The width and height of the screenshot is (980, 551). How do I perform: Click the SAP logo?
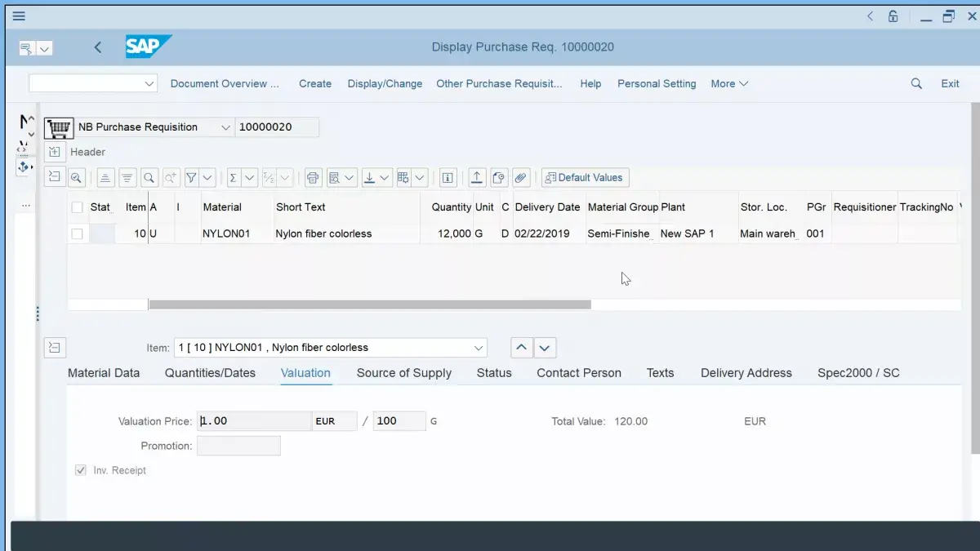[149, 47]
